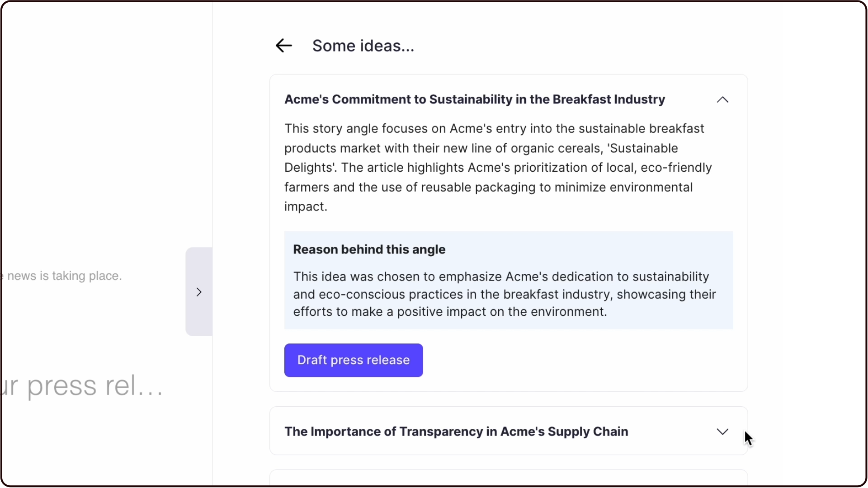
Task: Click the word "impact." ending the description
Action: click(x=306, y=207)
